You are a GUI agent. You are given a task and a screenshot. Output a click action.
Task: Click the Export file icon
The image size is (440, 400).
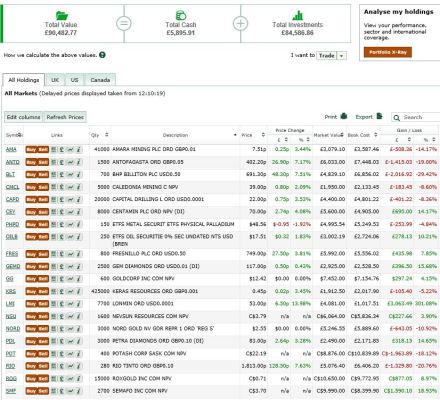click(x=379, y=116)
